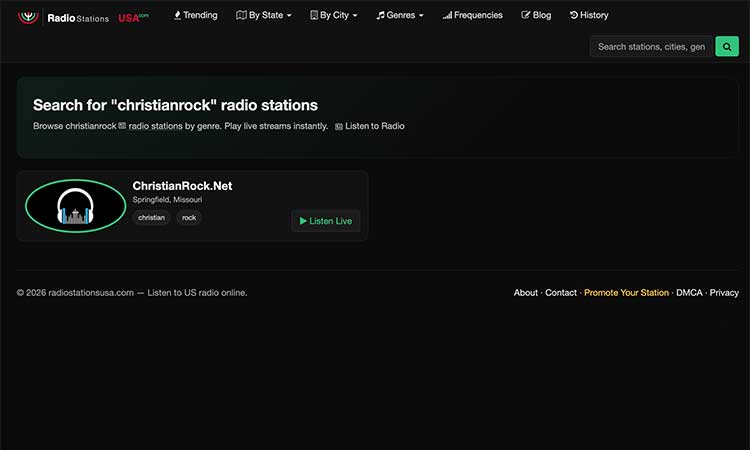This screenshot has width=750, height=450.
Task: Focus the station search field
Action: [x=651, y=47]
